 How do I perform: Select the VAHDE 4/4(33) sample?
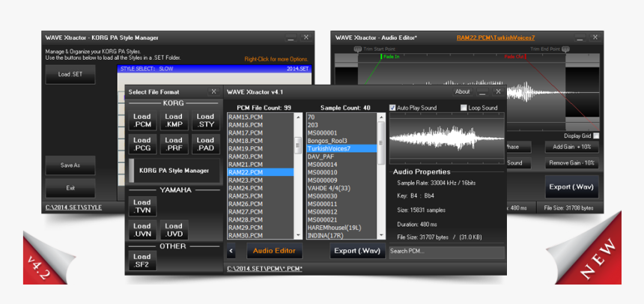(341, 188)
